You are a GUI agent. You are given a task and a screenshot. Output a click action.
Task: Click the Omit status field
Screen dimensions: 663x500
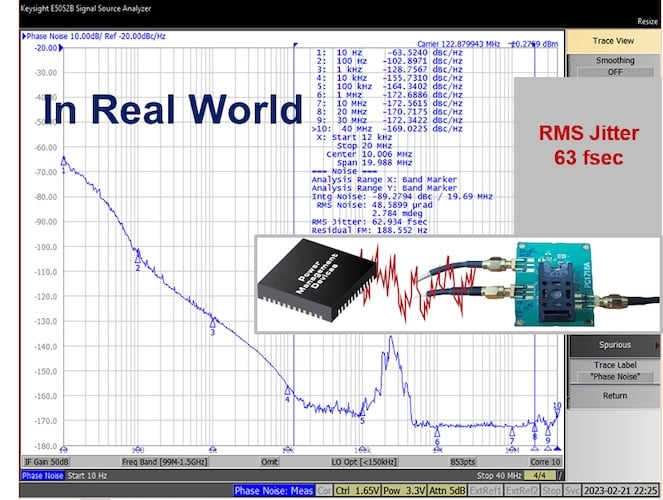point(269,462)
